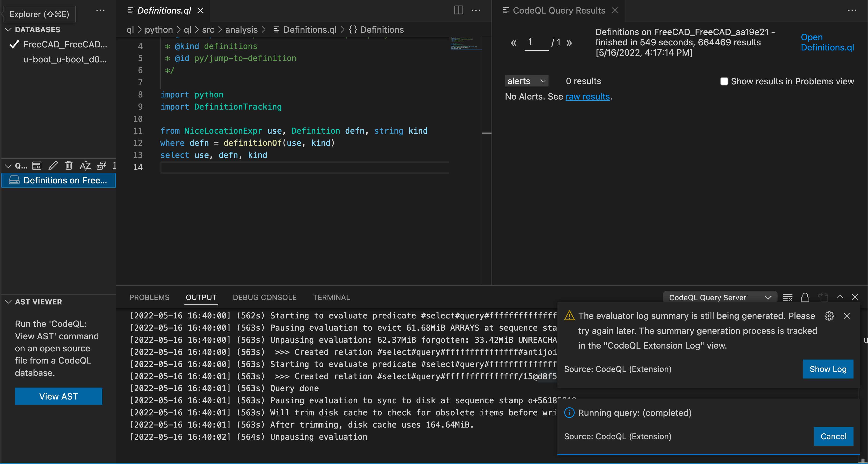Collapse the AST VIEWER section
The image size is (868, 464).
tap(8, 302)
